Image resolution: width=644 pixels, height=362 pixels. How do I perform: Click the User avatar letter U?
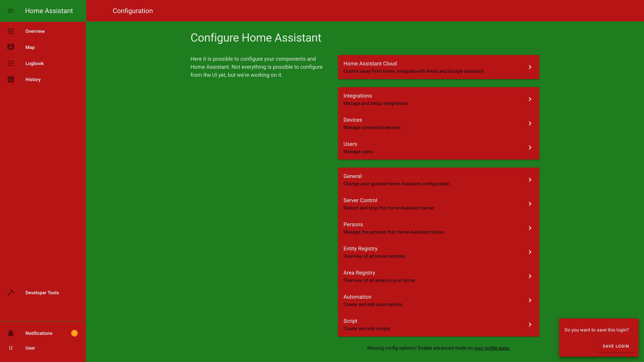point(11,348)
